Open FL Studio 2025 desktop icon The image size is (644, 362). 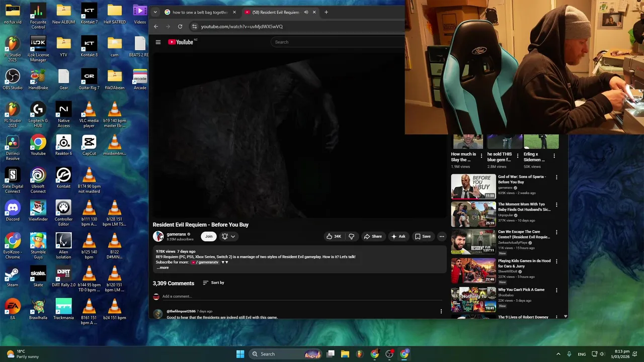click(13, 49)
